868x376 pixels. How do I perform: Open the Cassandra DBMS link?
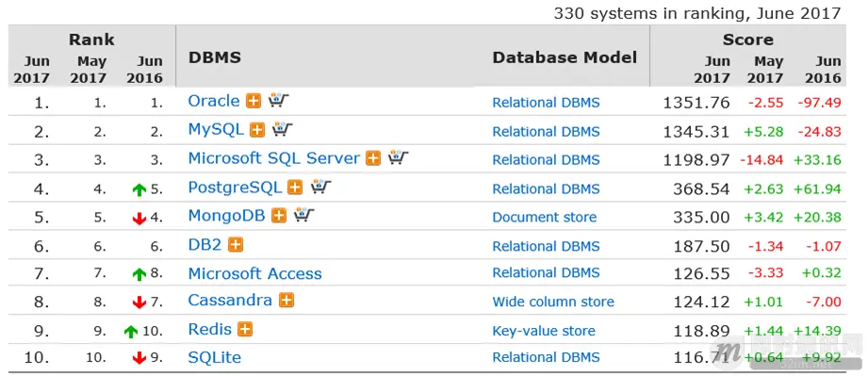pyautogui.click(x=230, y=300)
